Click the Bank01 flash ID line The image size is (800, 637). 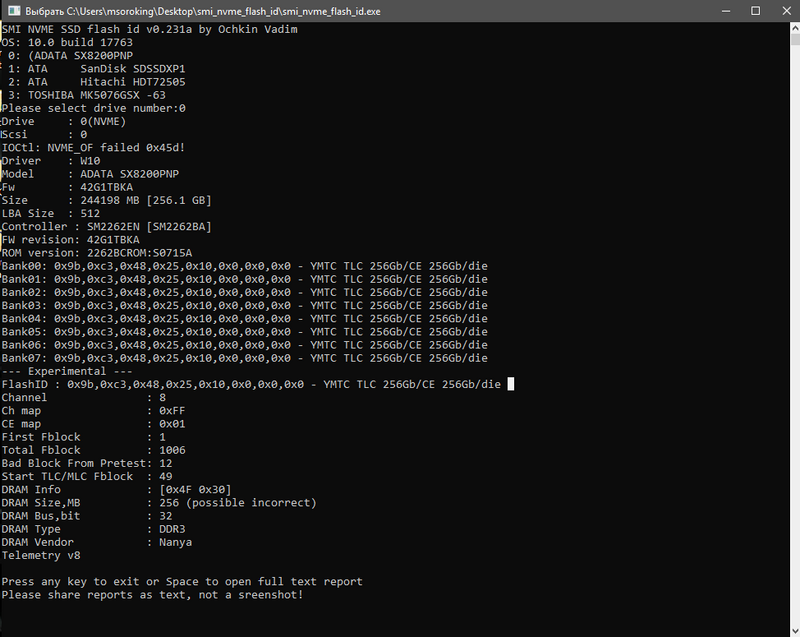tap(245, 279)
